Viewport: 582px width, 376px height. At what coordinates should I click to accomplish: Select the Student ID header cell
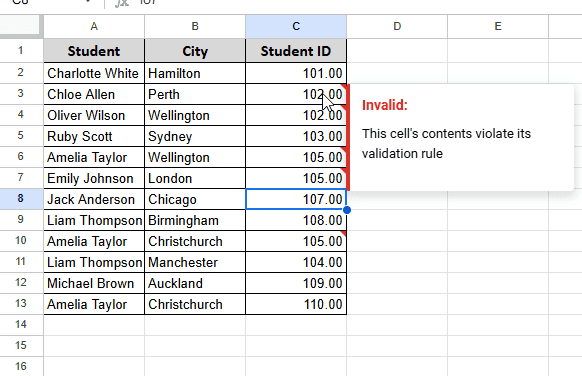[x=296, y=51]
